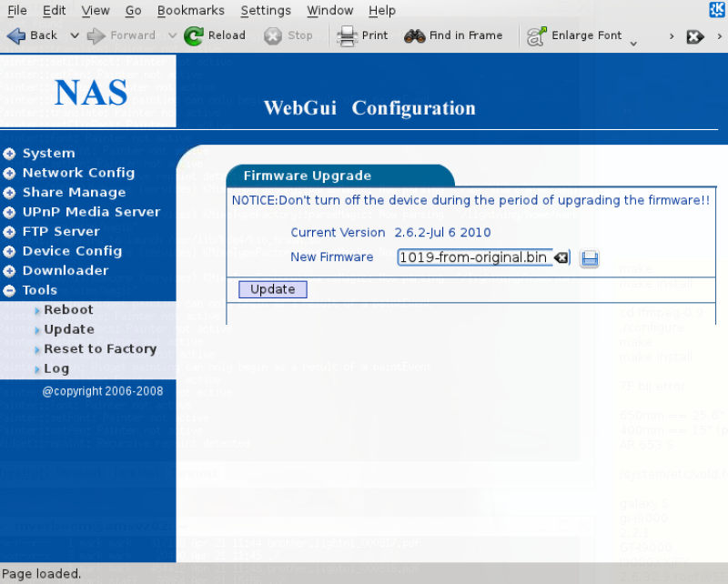Reload the page using the green icon
The height and width of the screenshot is (584, 728).
pyautogui.click(x=194, y=35)
